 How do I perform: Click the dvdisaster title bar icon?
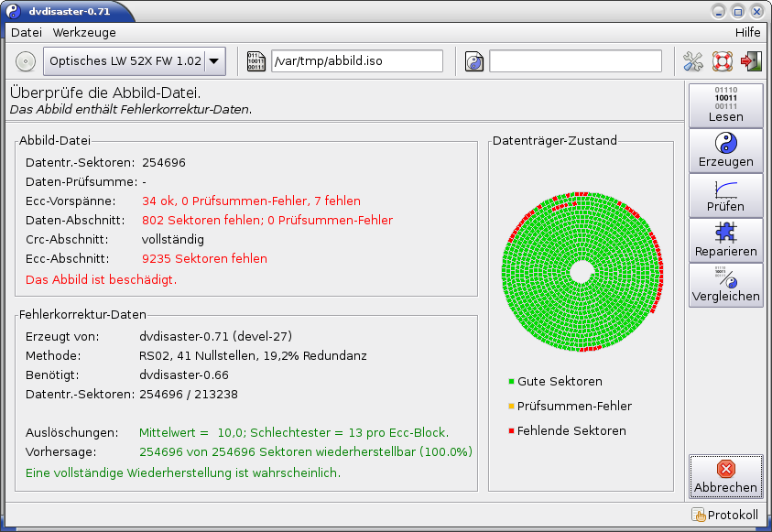tap(14, 11)
